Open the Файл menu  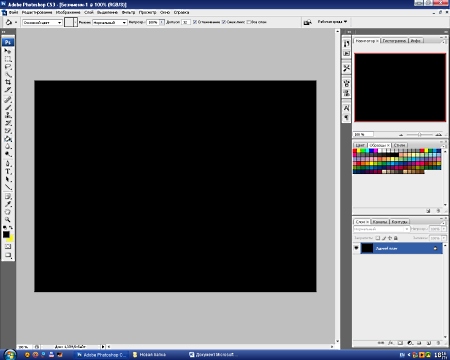pos(13,12)
